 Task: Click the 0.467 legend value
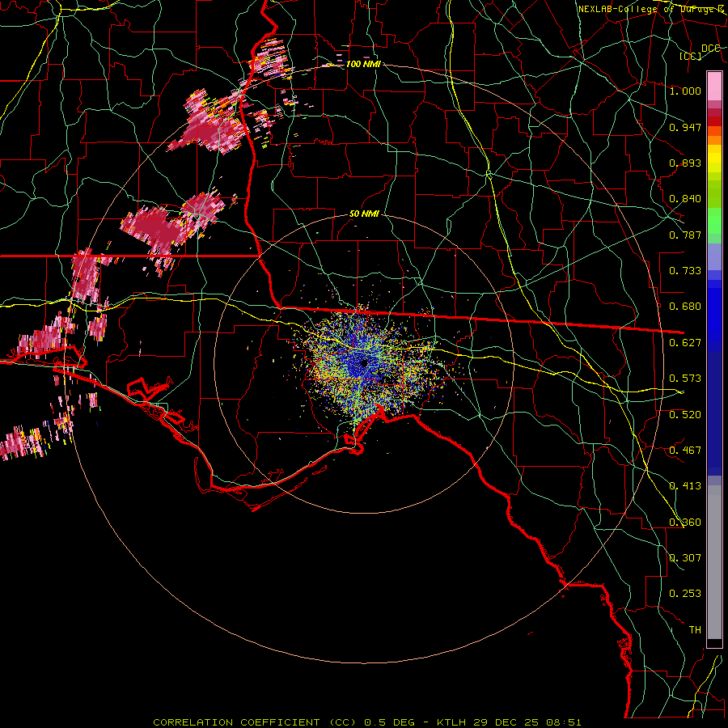(x=685, y=450)
